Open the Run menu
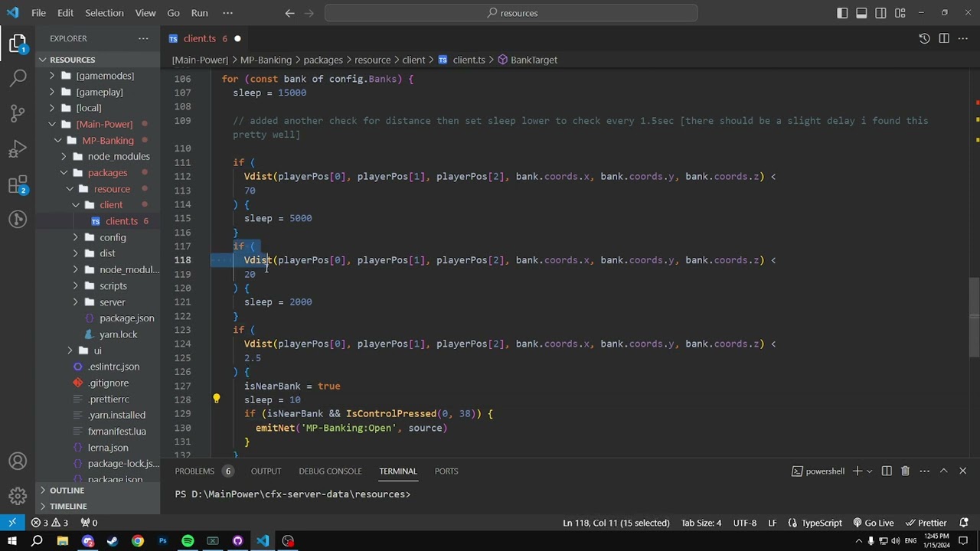The width and height of the screenshot is (980, 551). [199, 13]
